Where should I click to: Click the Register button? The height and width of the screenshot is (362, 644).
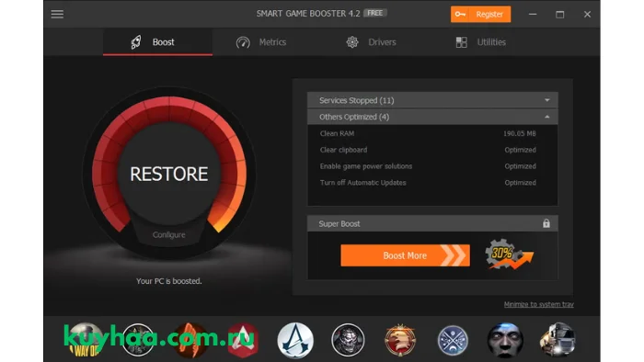(480, 15)
